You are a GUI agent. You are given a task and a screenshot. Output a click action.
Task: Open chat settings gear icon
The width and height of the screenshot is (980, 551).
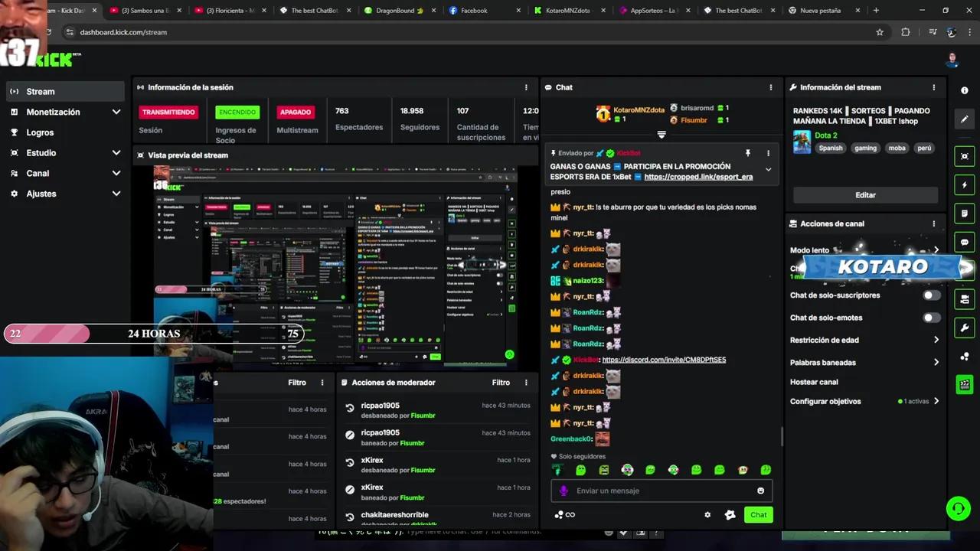pos(707,515)
